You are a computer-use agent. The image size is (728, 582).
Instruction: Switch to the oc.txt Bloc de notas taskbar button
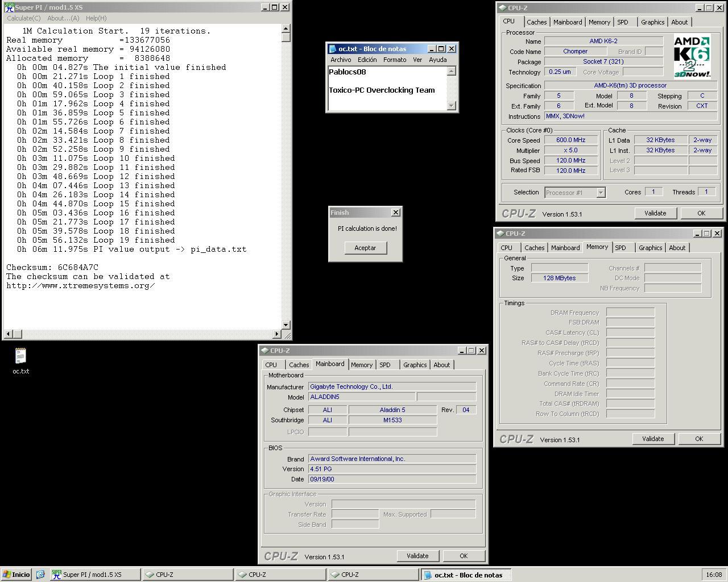point(466,575)
